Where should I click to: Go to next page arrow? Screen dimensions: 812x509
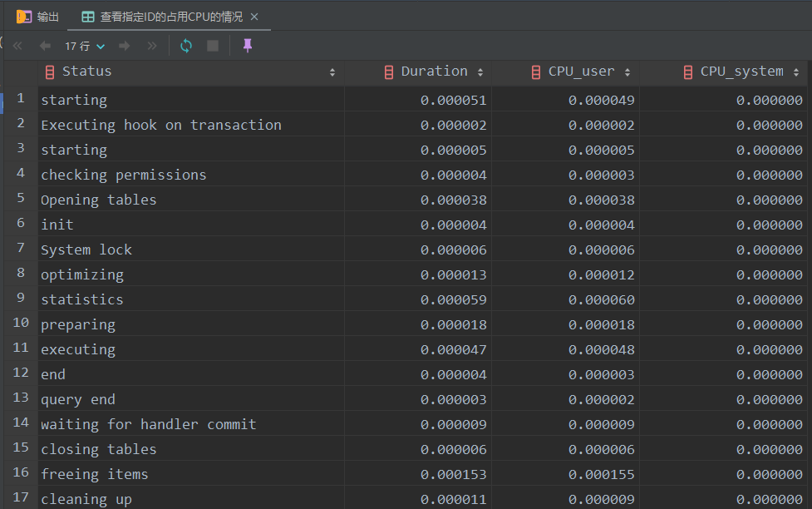click(125, 46)
